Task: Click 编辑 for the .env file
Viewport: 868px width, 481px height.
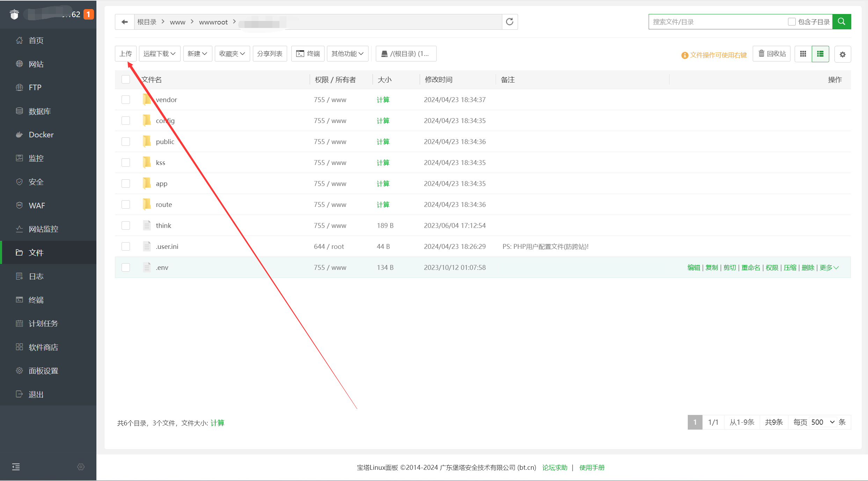Action: click(694, 267)
